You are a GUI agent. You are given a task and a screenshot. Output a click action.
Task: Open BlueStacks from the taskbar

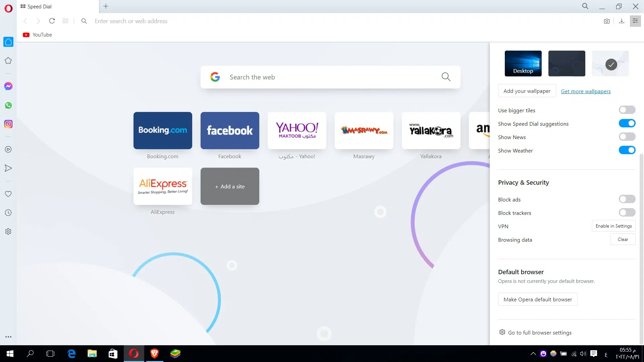pos(175,354)
